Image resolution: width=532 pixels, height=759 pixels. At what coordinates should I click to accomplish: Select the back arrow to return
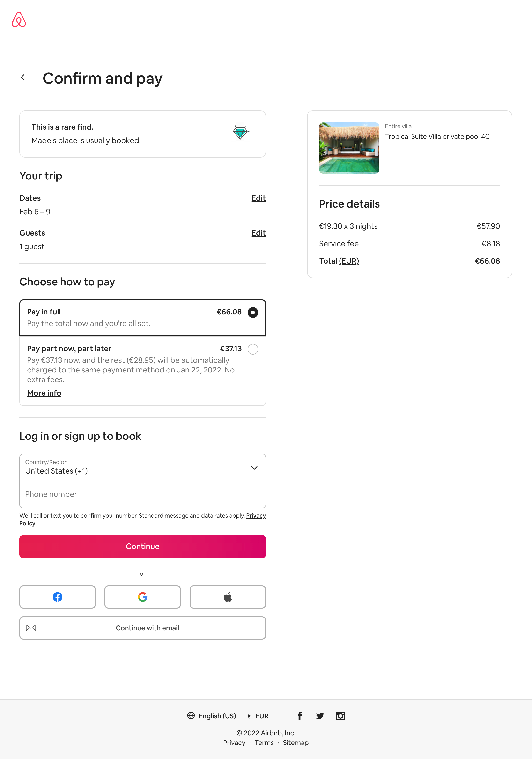(23, 77)
